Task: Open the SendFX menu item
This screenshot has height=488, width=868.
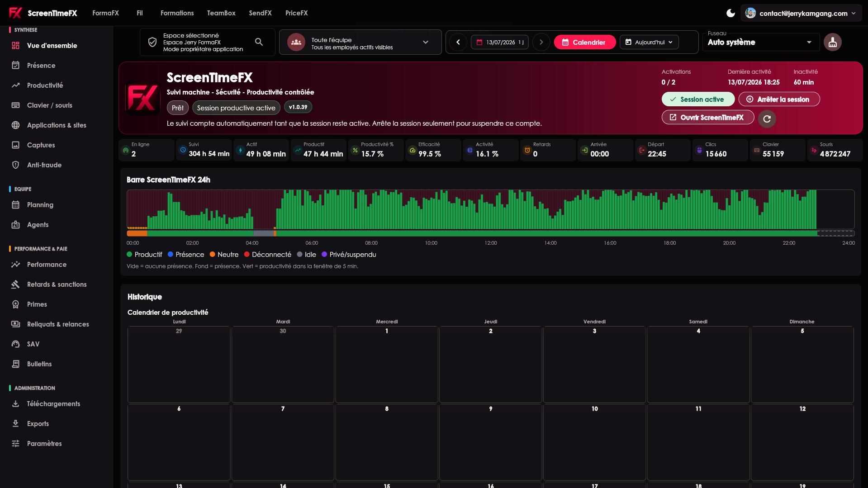Action: (260, 13)
